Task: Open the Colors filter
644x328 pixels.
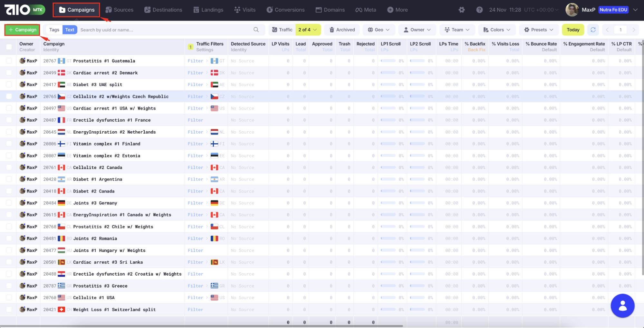Action: tap(497, 30)
